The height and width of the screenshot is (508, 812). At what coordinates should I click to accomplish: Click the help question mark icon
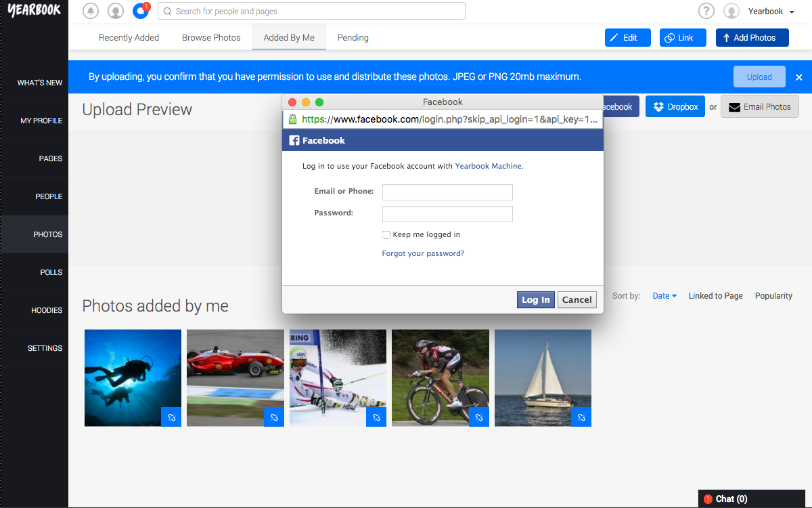point(706,11)
